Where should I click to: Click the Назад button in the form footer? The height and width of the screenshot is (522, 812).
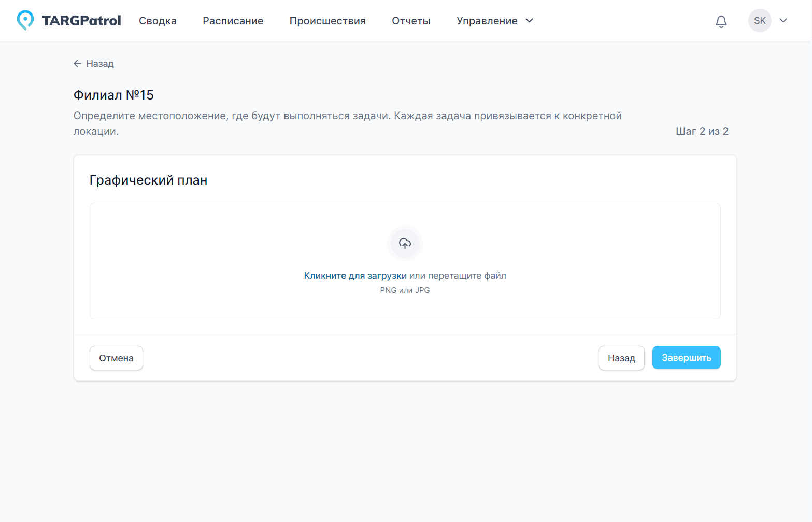[621, 358]
